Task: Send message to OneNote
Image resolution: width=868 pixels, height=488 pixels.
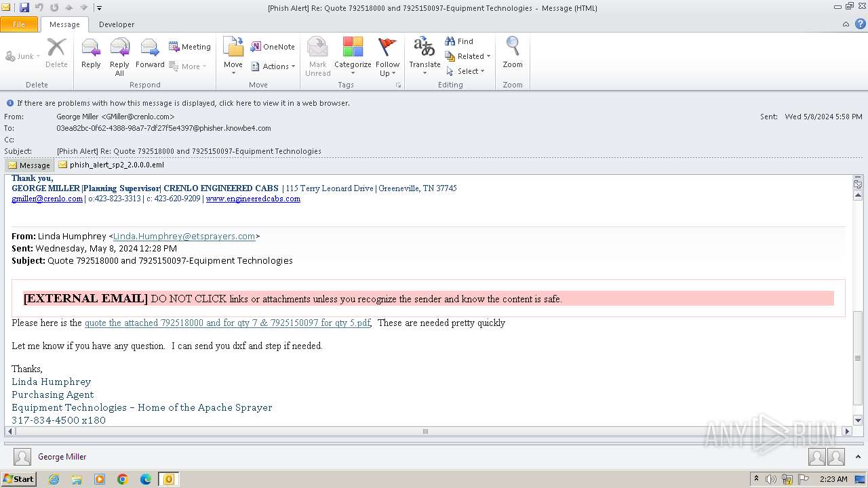Action: tap(273, 47)
